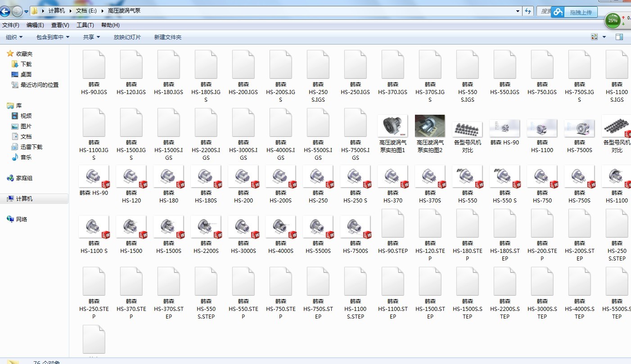Screen dimensions: 631x364
Task: Select SolidWorks part 韩森 HS-180S
Action: coord(206,184)
